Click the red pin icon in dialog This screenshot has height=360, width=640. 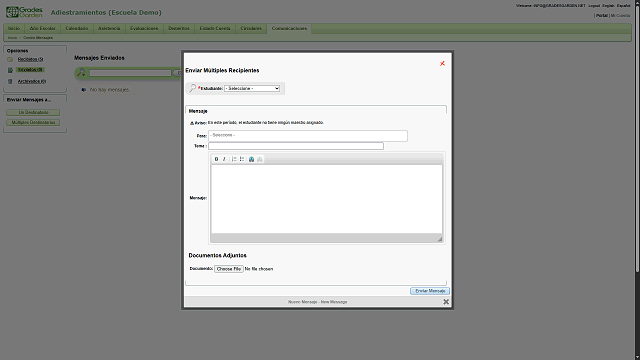[x=442, y=63]
